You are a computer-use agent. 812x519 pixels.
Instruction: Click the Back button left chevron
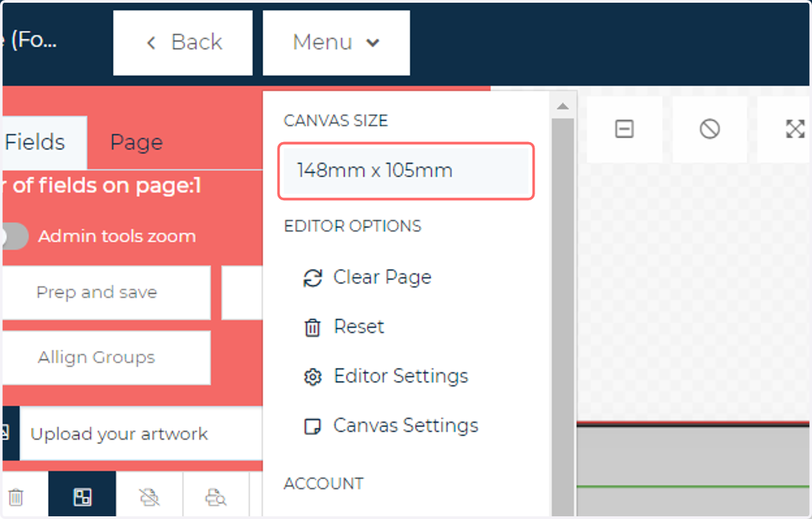[x=151, y=43]
